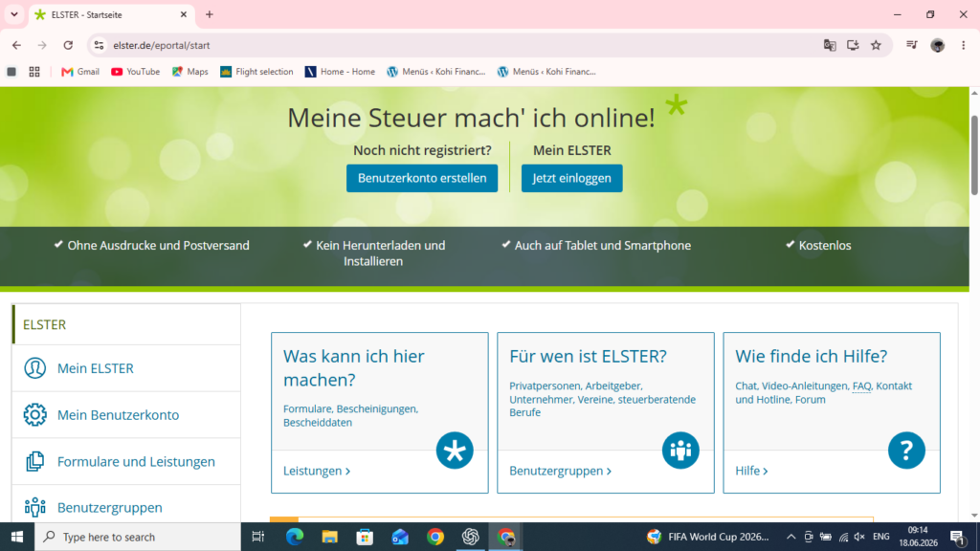The height and width of the screenshot is (551, 980).
Task: Click the FAQ link in help card
Action: 861,386
